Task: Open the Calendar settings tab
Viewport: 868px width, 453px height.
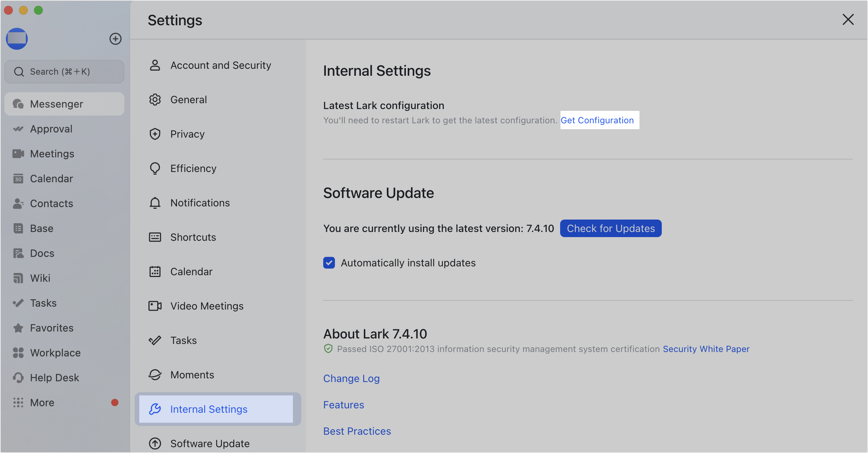Action: click(218, 272)
